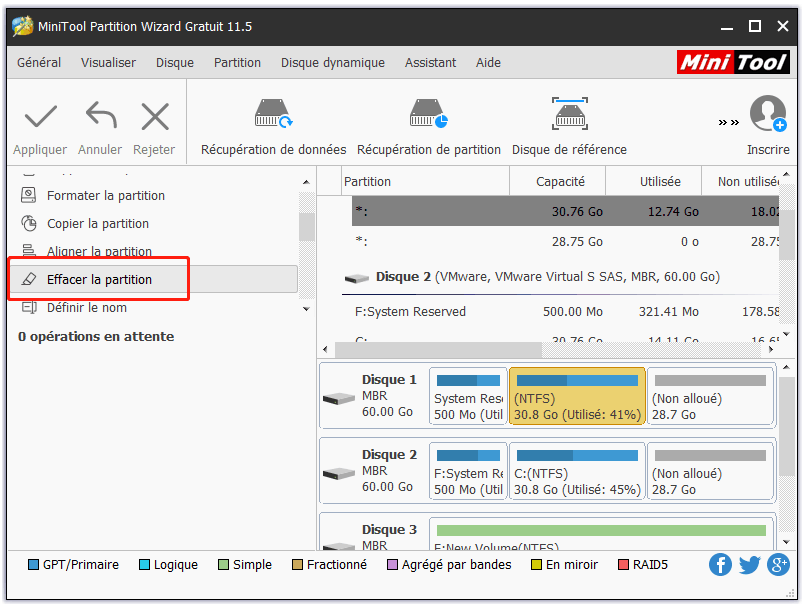Click disk map scroll down arrow
The height and width of the screenshot is (607, 803).
coord(787,542)
